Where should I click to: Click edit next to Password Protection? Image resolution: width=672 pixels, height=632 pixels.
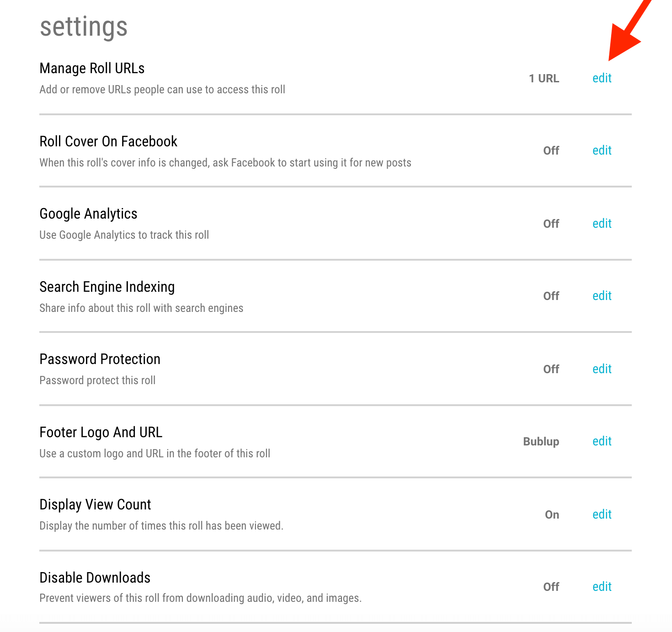(x=602, y=369)
